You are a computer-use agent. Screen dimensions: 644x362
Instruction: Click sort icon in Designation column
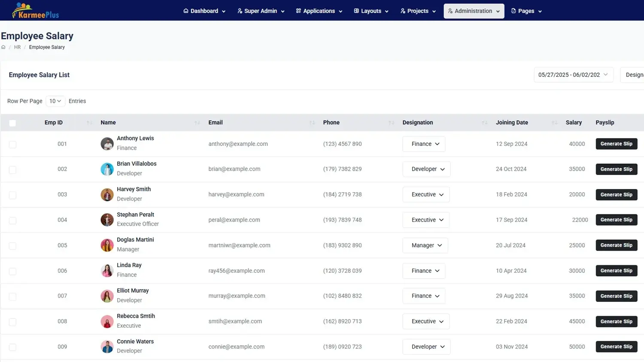(484, 123)
